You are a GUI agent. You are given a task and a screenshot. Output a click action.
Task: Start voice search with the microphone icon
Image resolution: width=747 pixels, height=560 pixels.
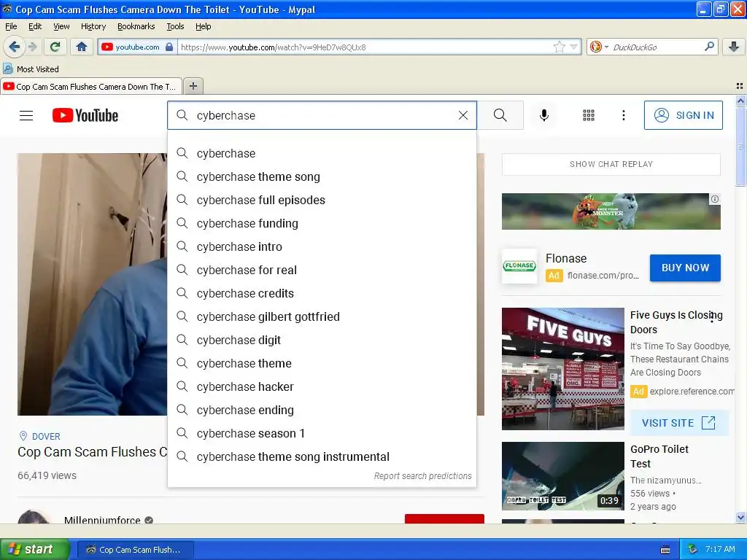click(543, 115)
